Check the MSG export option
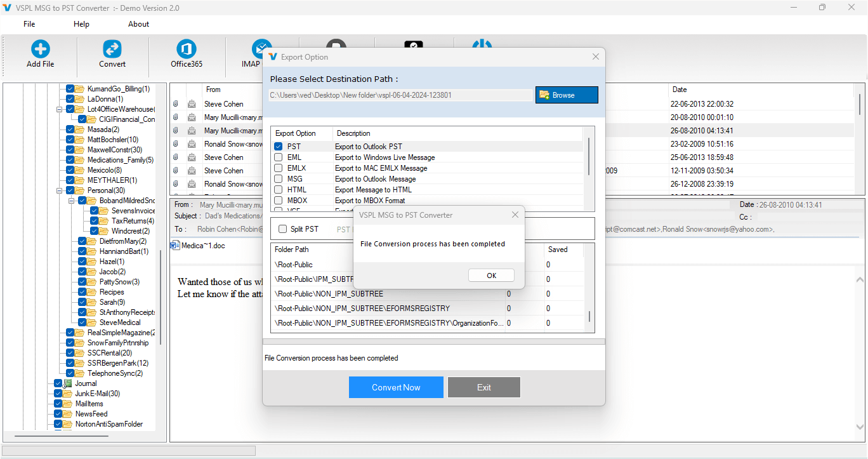Viewport: 868px width, 459px height. pyautogui.click(x=279, y=179)
